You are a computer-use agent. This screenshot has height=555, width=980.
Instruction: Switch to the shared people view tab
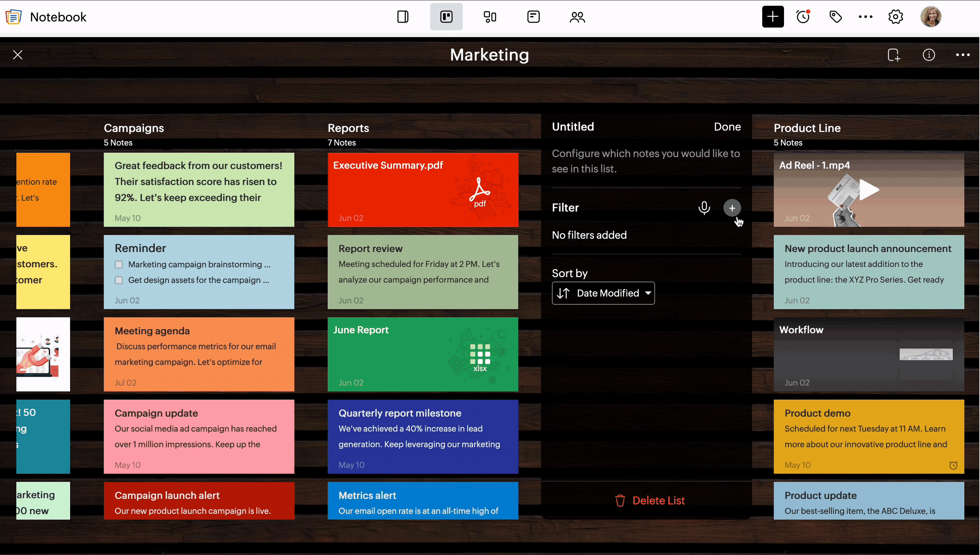577,17
